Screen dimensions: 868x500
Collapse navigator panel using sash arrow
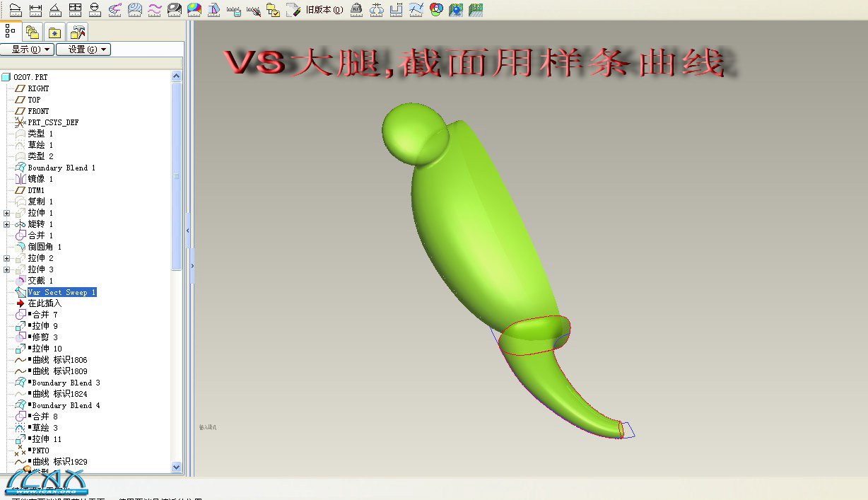point(189,231)
